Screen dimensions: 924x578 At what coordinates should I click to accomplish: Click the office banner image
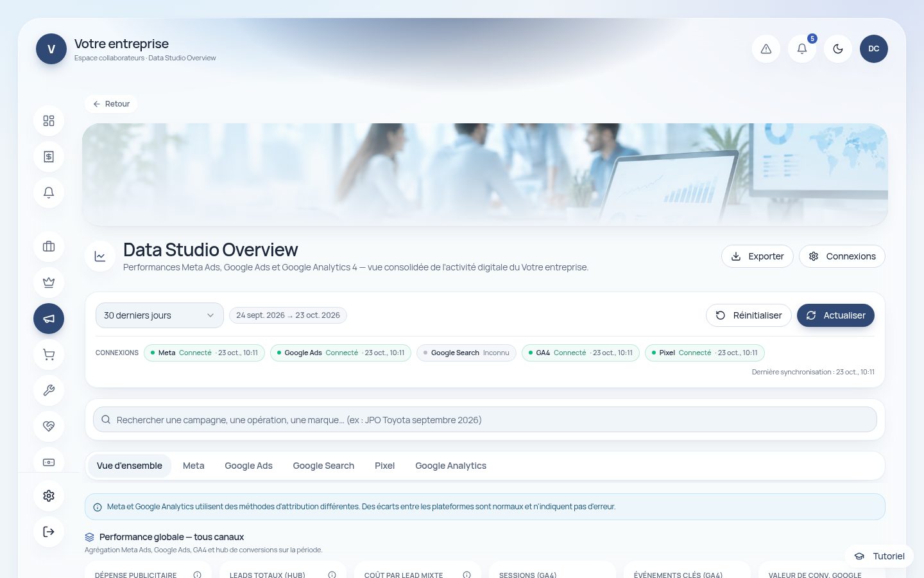(485, 175)
